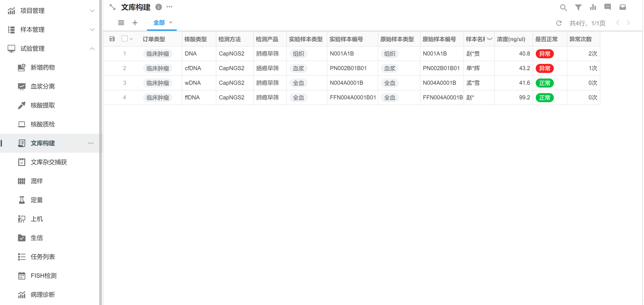Click the save icon in table header
The width and height of the screenshot is (644, 305).
click(x=112, y=39)
